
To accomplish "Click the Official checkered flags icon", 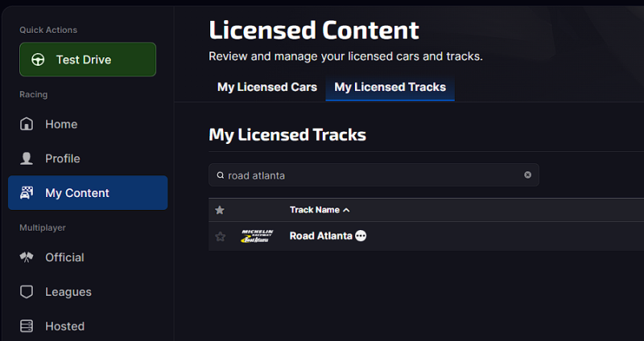I will coord(27,257).
